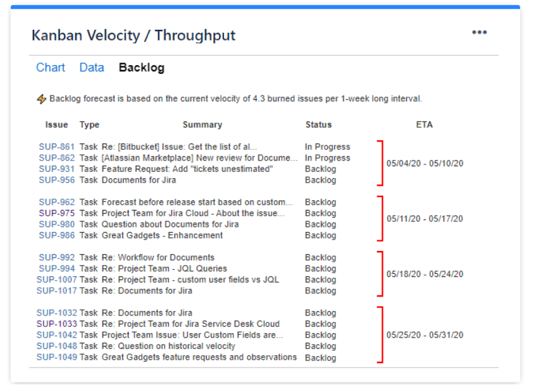The image size is (534, 392).
Task: Open the gadget options meatball menu
Action: click(x=480, y=32)
